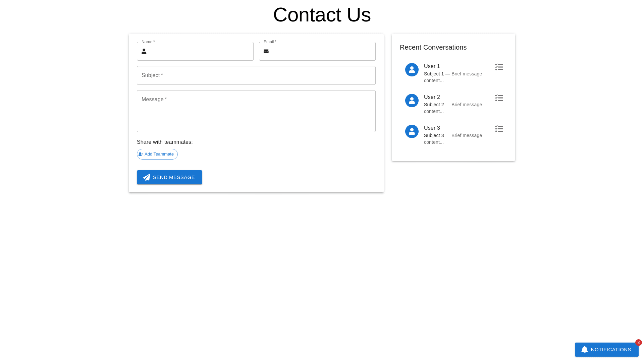The image size is (644, 362).
Task: Click the person icon in Name field
Action: pos(144,51)
